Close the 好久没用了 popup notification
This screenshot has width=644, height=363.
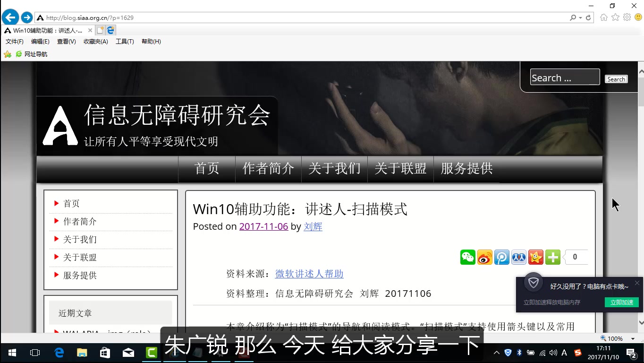point(637,283)
